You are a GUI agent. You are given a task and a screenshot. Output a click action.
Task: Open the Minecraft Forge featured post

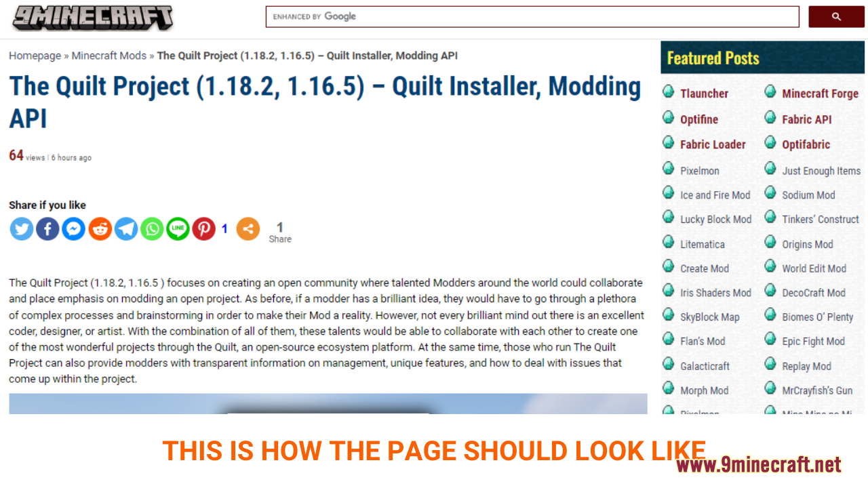(x=820, y=94)
